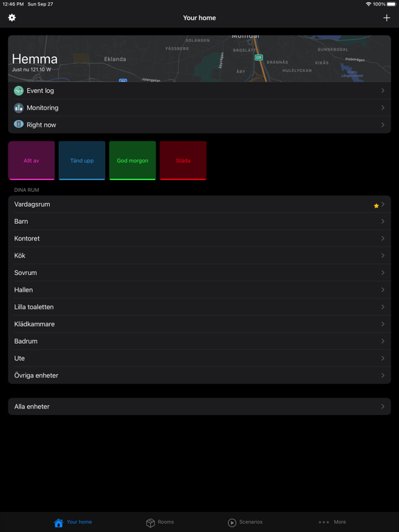
Task: Expand Right now chevron
Action: 382,125
